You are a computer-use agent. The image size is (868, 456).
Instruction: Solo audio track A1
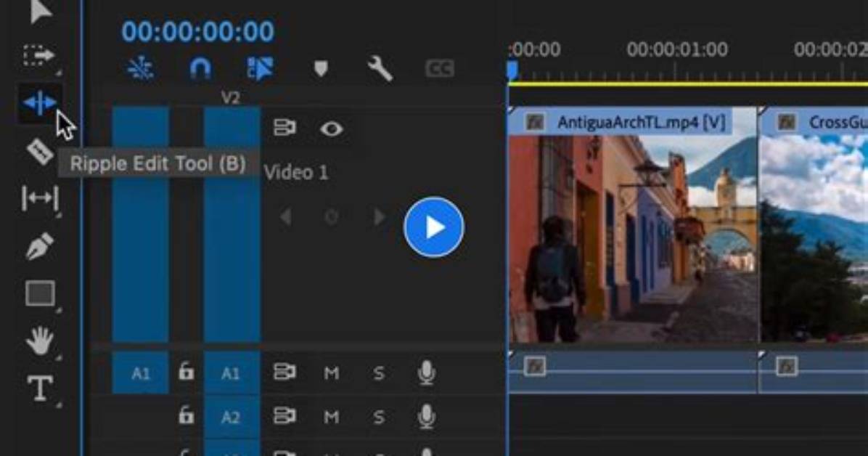379,373
